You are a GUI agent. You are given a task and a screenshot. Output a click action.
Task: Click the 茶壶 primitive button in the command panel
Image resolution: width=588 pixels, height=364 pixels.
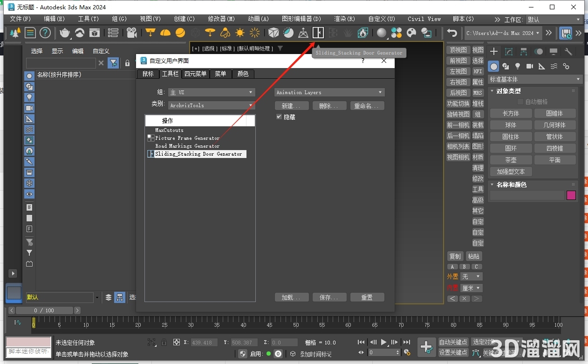pos(511,160)
